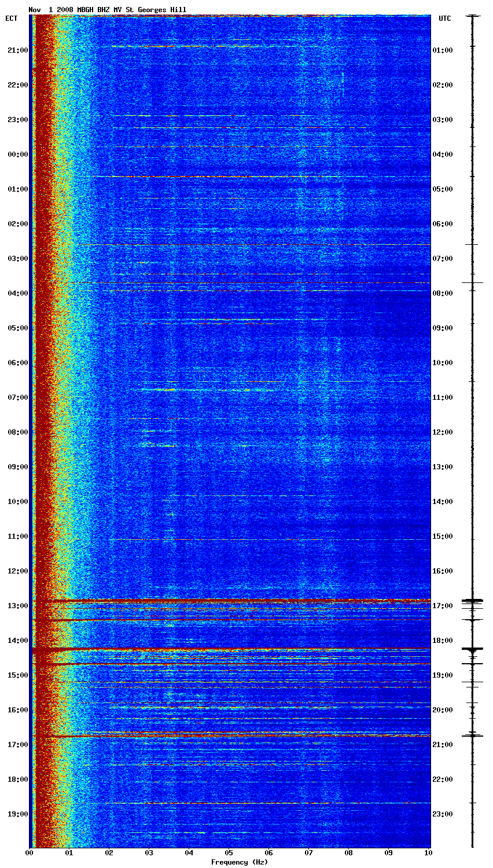Screen dimensions: 493x868
Task: Click the 'ECT' axis header label
Action: pyautogui.click(x=12, y=19)
